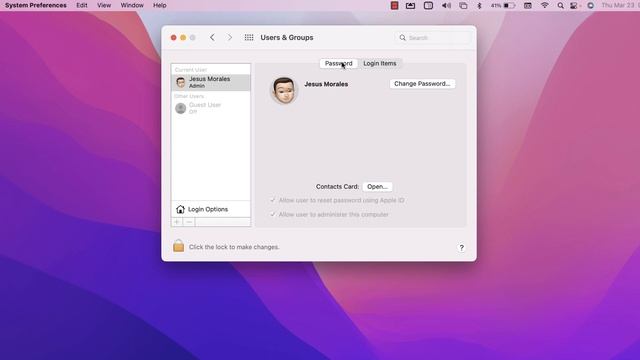Click the red menu bar icon
Viewport: 640px width, 360px height.
pyautogui.click(x=394, y=5)
